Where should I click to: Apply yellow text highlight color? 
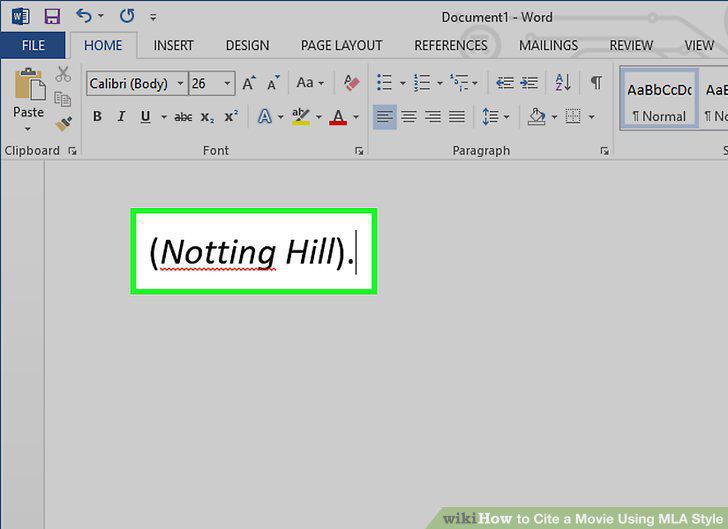click(x=301, y=116)
